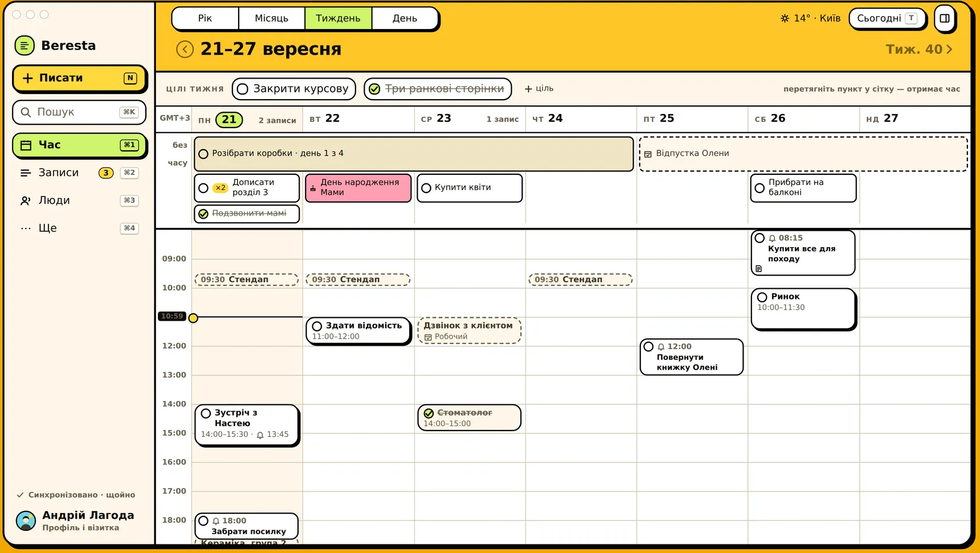980x553 pixels.
Task: Uncheck completed Подзвонити мамі task
Action: coord(203,214)
